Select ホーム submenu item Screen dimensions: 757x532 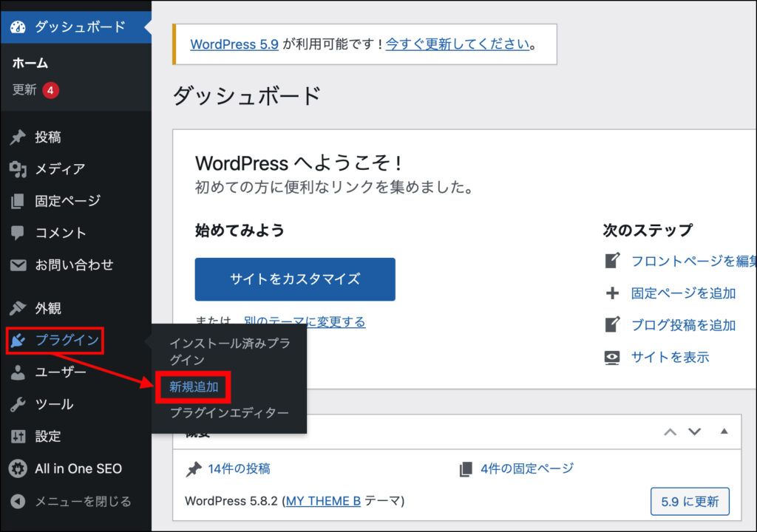click(30, 64)
